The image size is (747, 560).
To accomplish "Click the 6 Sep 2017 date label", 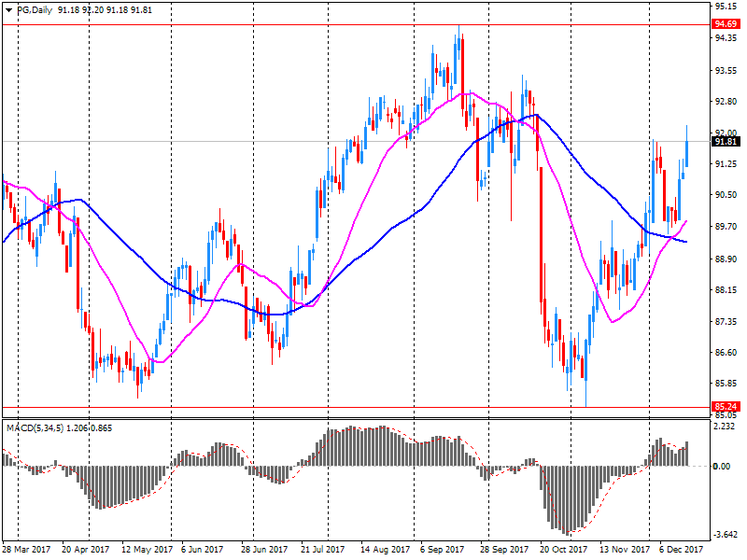I will tap(442, 549).
